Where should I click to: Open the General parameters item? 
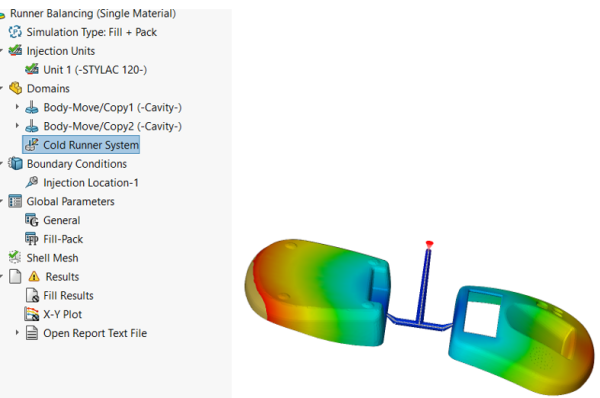point(62,220)
